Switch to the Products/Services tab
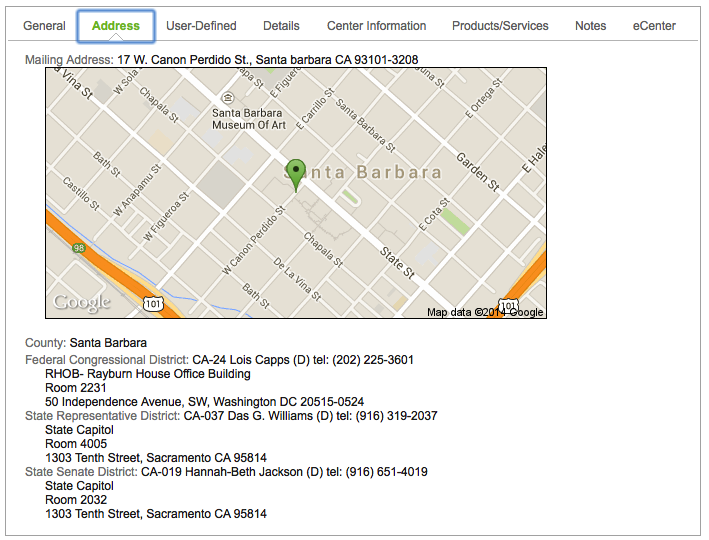This screenshot has width=709, height=540. pyautogui.click(x=500, y=26)
